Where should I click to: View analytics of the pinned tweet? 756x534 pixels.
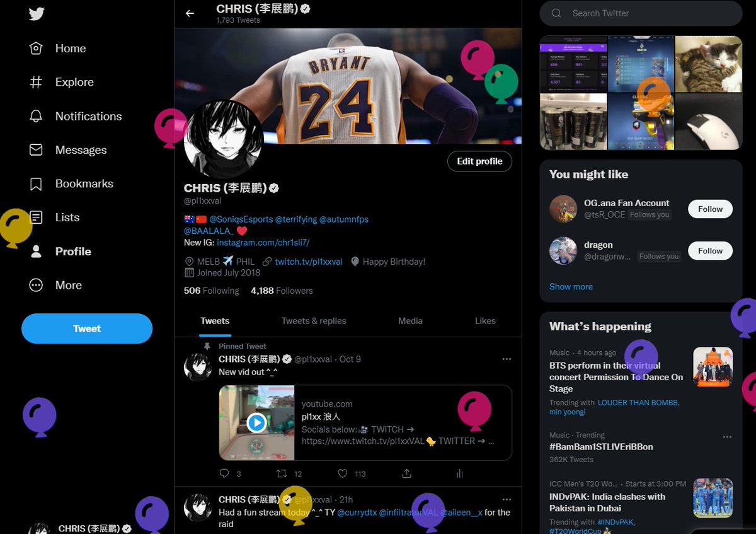pos(459,473)
